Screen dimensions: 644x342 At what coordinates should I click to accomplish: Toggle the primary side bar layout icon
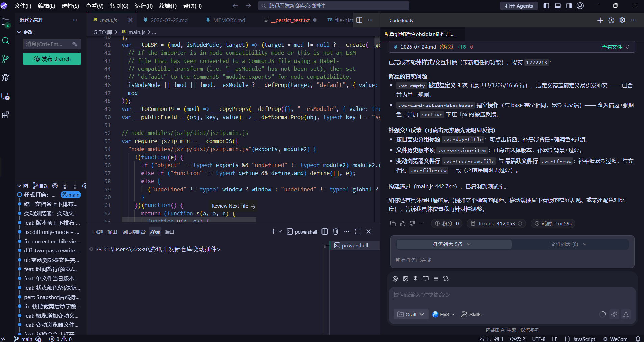546,6
